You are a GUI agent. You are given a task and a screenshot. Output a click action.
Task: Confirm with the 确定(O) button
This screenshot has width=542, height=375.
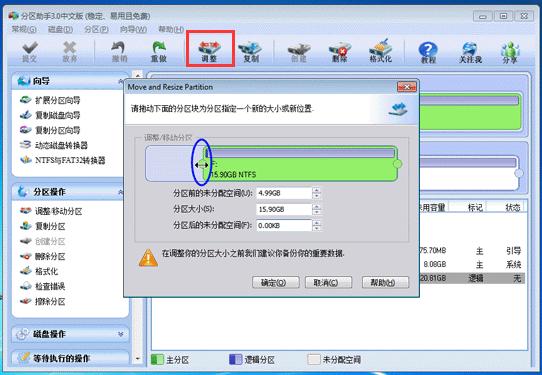pyautogui.click(x=275, y=283)
